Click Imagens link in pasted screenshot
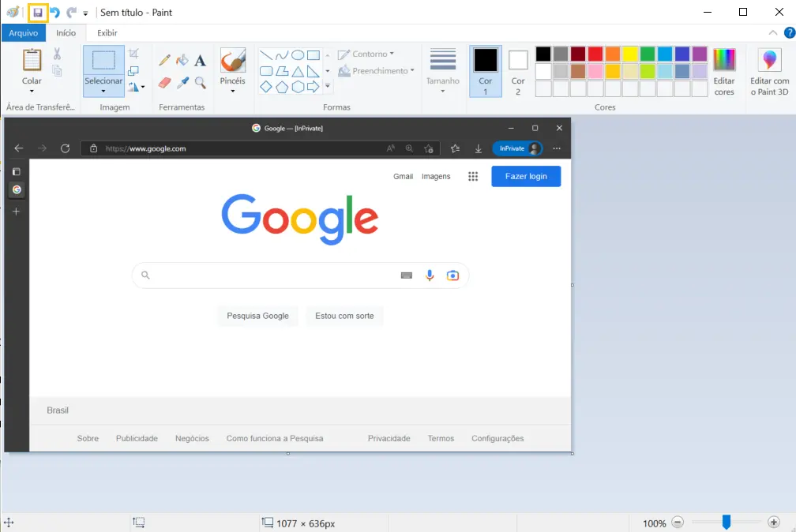This screenshot has width=796, height=532. tap(436, 176)
